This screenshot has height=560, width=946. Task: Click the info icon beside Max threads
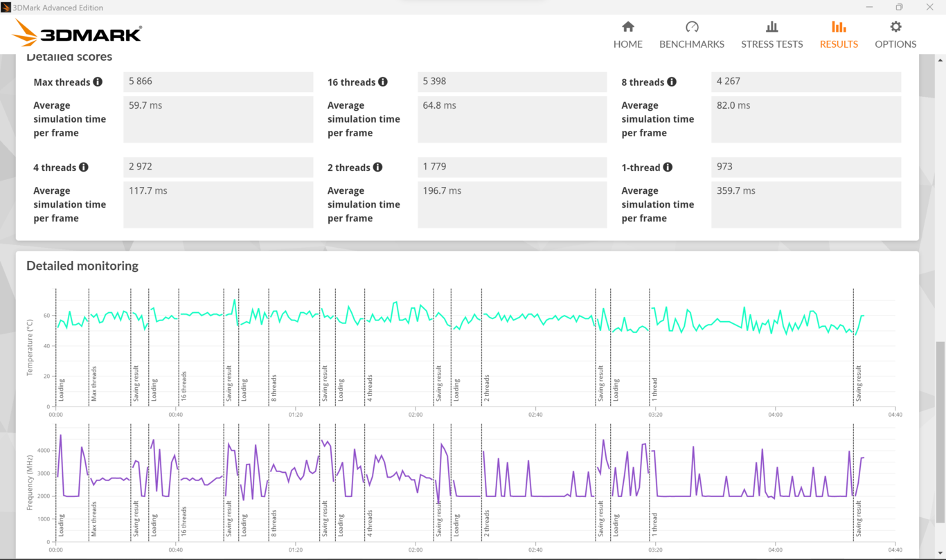[x=98, y=82]
